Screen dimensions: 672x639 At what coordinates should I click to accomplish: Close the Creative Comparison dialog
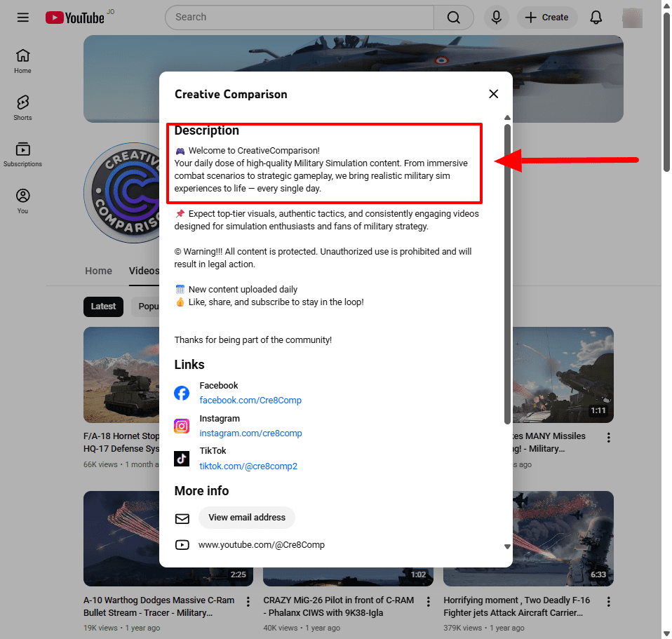pos(494,94)
